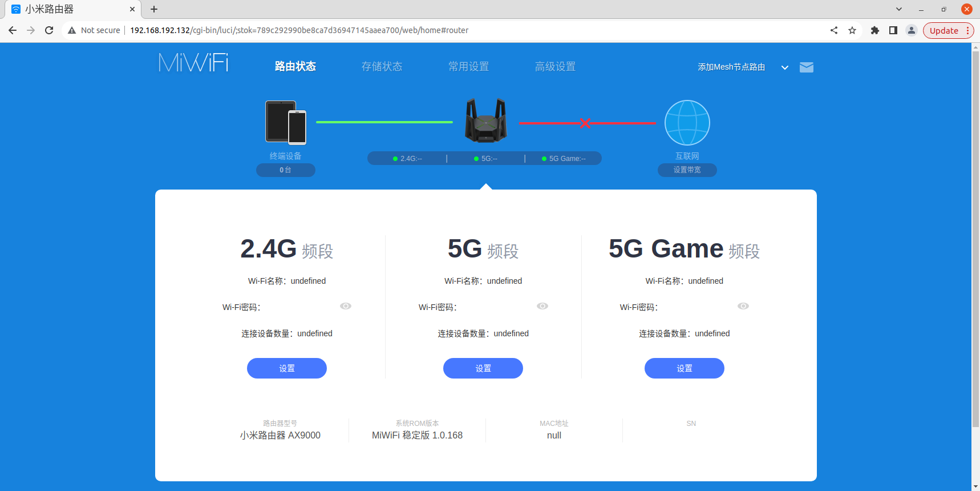
Task: Click 设置 button for 5G Game band
Action: (685, 368)
